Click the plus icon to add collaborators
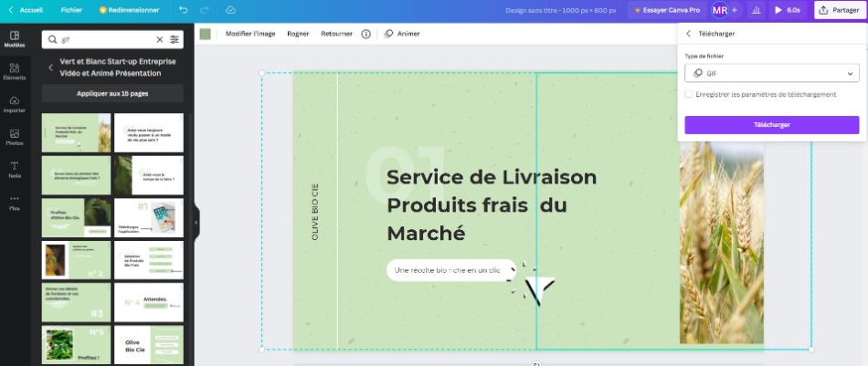Screen dimensions: 868x366 [x=734, y=10]
